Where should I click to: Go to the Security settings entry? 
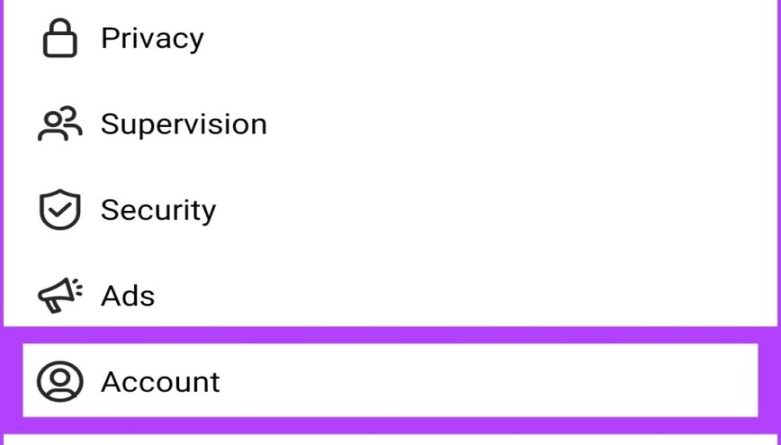tap(390, 210)
